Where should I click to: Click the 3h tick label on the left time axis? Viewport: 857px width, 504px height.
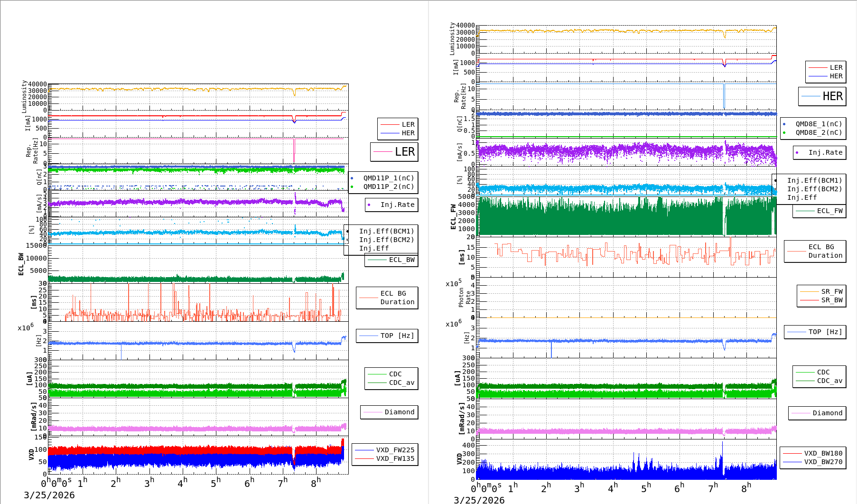[x=149, y=483]
